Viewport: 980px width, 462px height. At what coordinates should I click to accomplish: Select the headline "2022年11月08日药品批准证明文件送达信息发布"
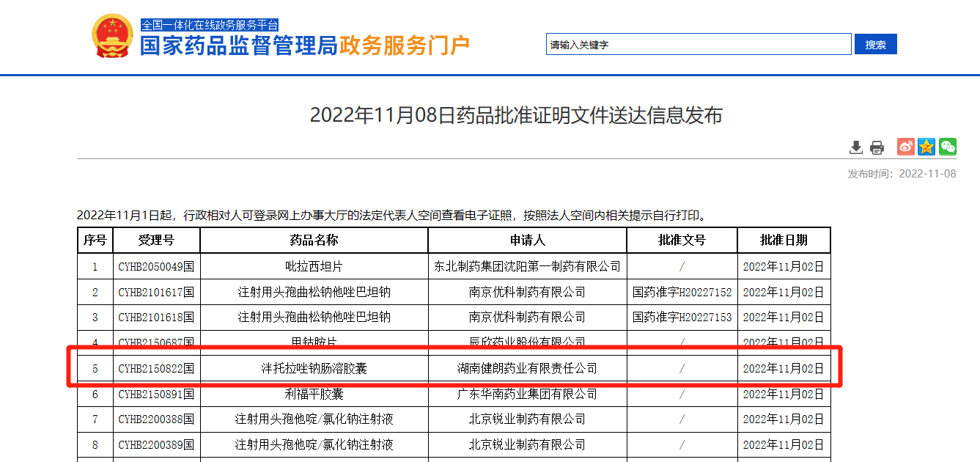coord(516,115)
